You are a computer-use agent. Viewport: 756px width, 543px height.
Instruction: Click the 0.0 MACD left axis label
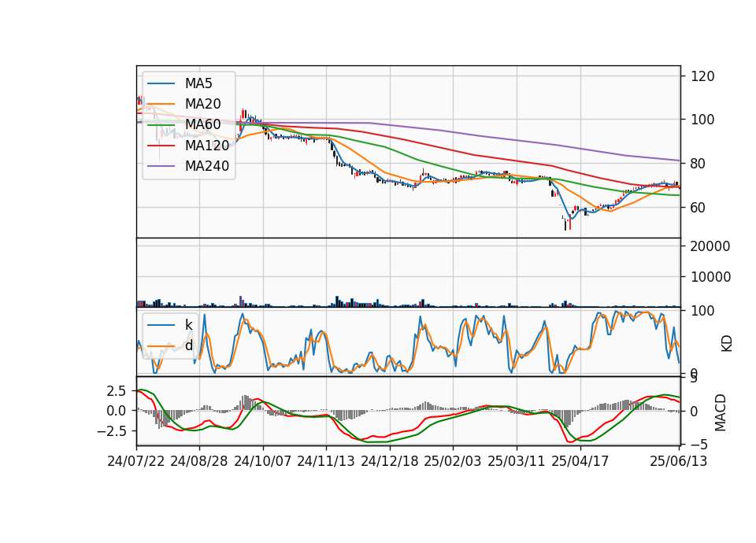(x=117, y=411)
